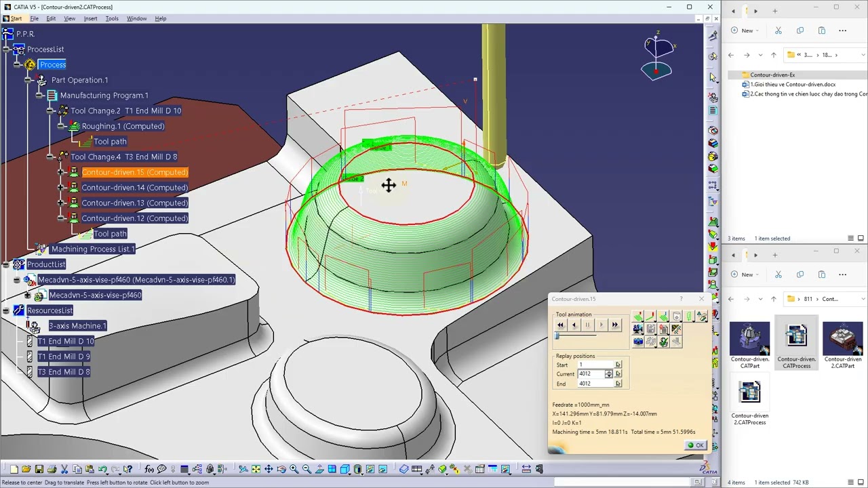Expand the Contour-driven.13 operation node
868x488 pixels.
[x=61, y=203]
